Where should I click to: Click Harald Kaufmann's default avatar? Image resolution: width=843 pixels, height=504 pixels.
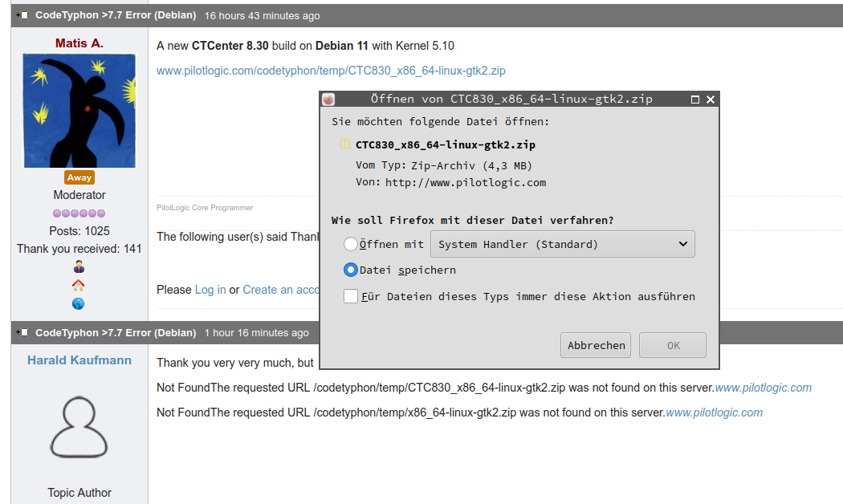tap(79, 427)
